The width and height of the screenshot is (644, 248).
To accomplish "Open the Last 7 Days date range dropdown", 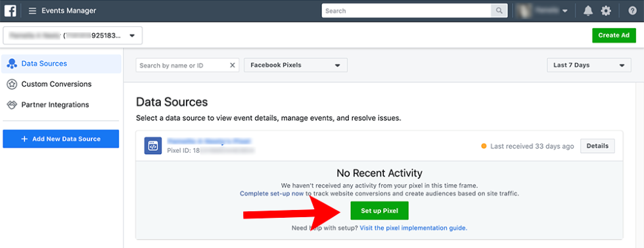I will point(589,65).
